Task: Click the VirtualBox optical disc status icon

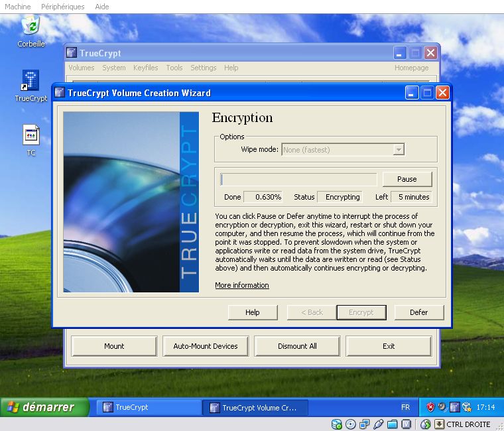Action: tap(350, 424)
